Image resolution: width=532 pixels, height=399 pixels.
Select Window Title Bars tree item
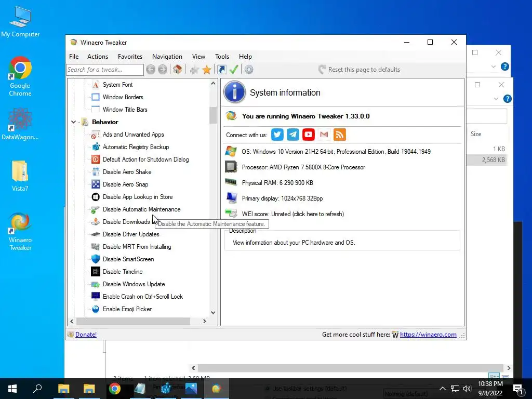(125, 110)
